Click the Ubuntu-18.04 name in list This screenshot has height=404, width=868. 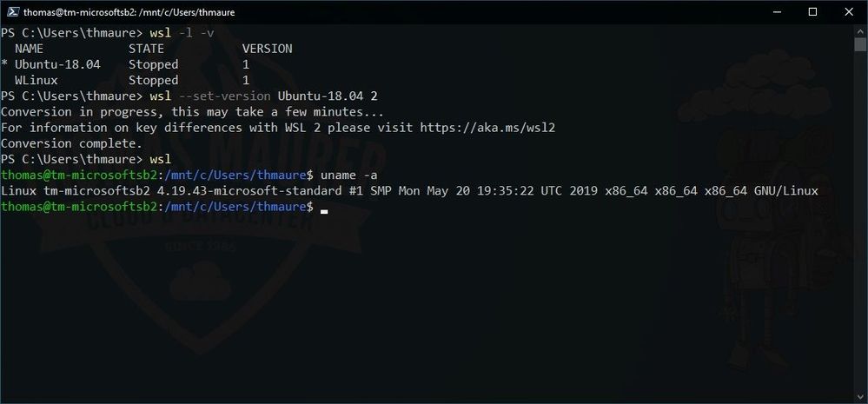point(57,65)
